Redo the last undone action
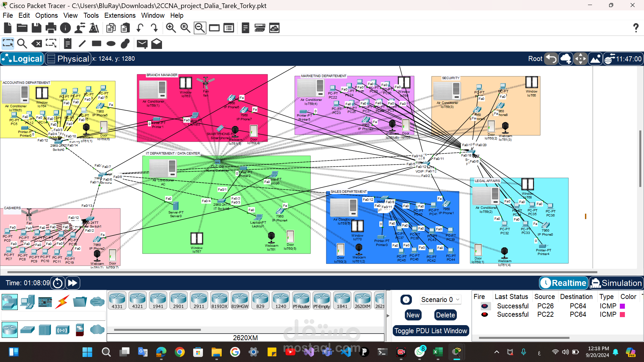Image resolution: width=644 pixels, height=362 pixels. [x=154, y=28]
